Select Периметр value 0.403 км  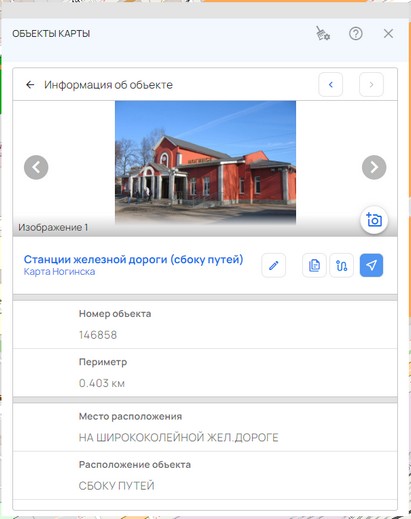point(102,383)
